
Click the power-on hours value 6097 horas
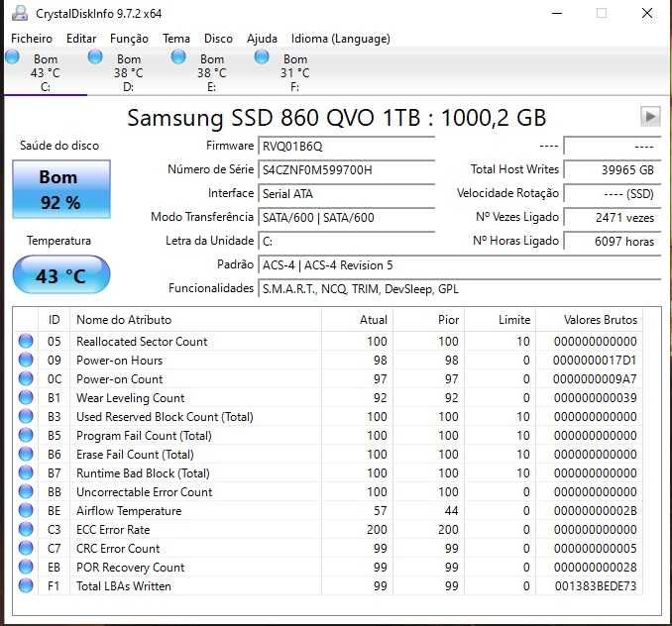(613, 242)
